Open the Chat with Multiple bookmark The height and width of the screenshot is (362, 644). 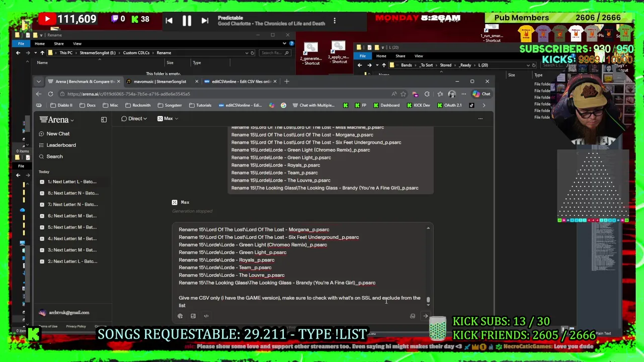[x=313, y=106]
